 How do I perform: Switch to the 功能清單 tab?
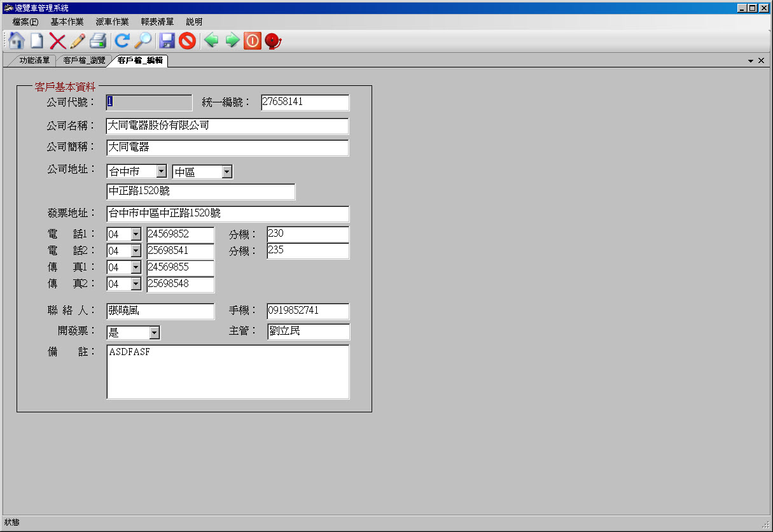(x=34, y=61)
